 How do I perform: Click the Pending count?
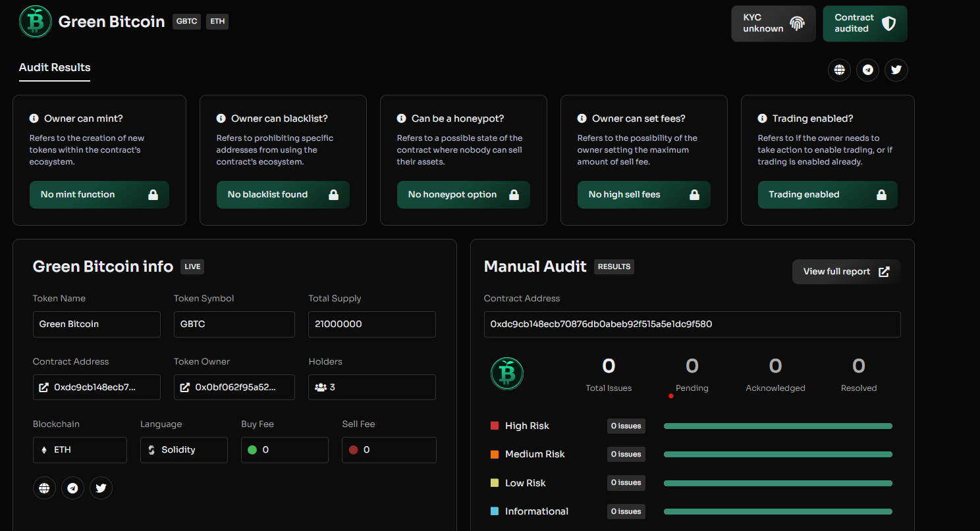tap(692, 366)
